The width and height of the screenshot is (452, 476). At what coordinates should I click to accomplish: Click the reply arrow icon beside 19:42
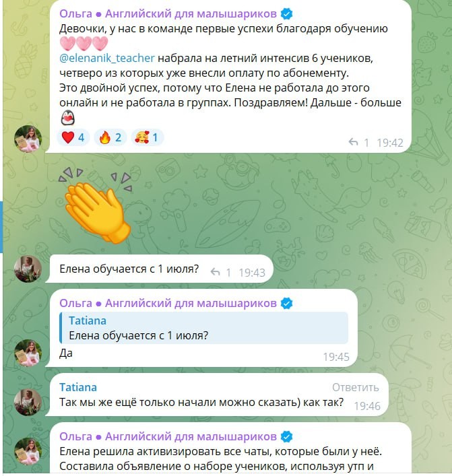[x=353, y=142]
